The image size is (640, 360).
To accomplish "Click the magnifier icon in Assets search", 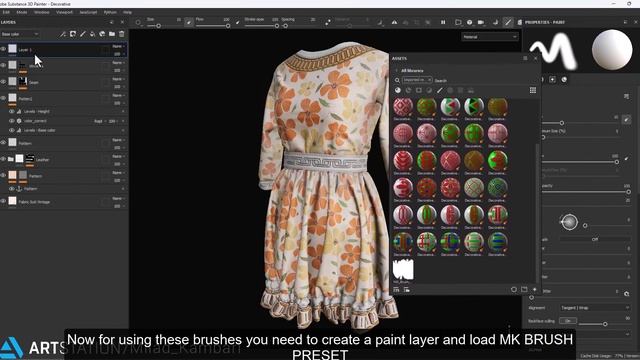I will click(397, 80).
